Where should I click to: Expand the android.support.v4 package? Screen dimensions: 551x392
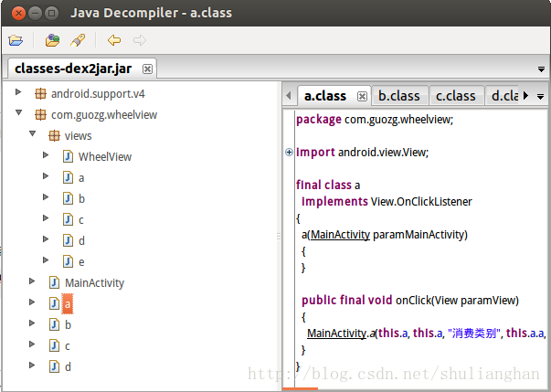18,92
